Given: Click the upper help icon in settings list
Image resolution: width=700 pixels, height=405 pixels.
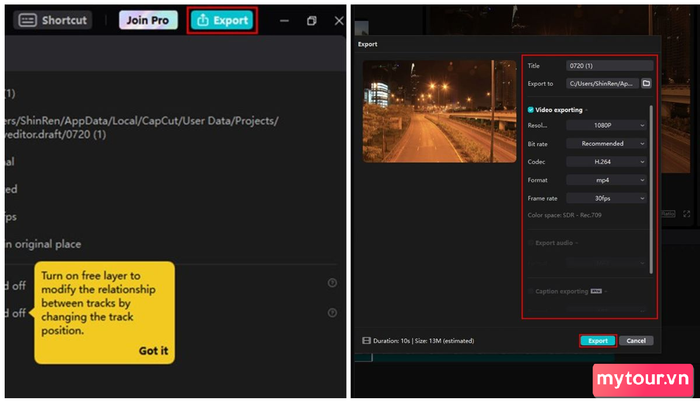Looking at the screenshot, I should click(x=332, y=283).
